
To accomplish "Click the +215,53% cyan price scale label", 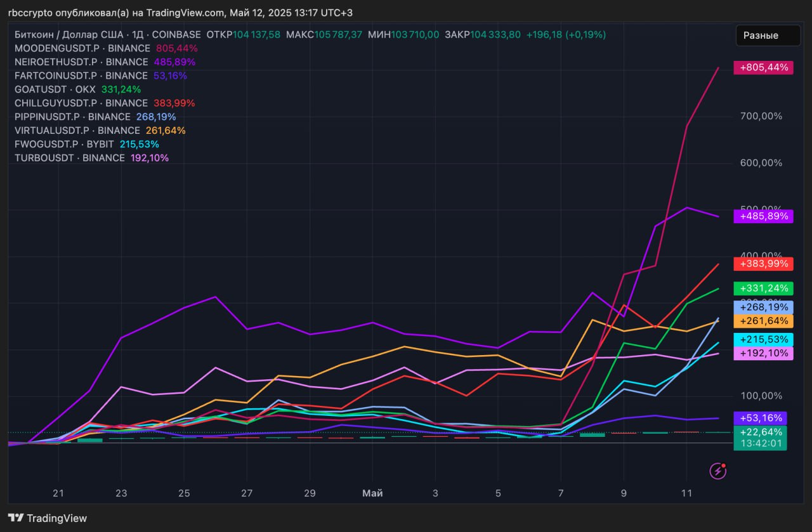I will [x=763, y=340].
